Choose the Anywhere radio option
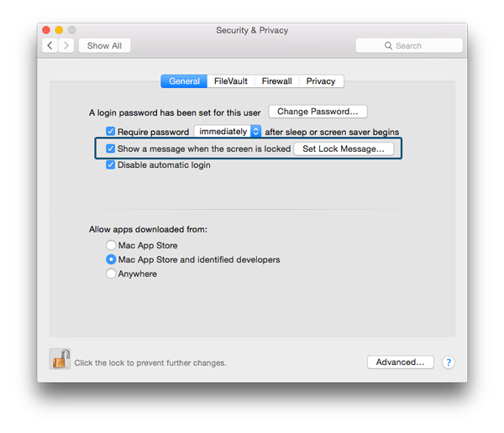 [x=111, y=274]
